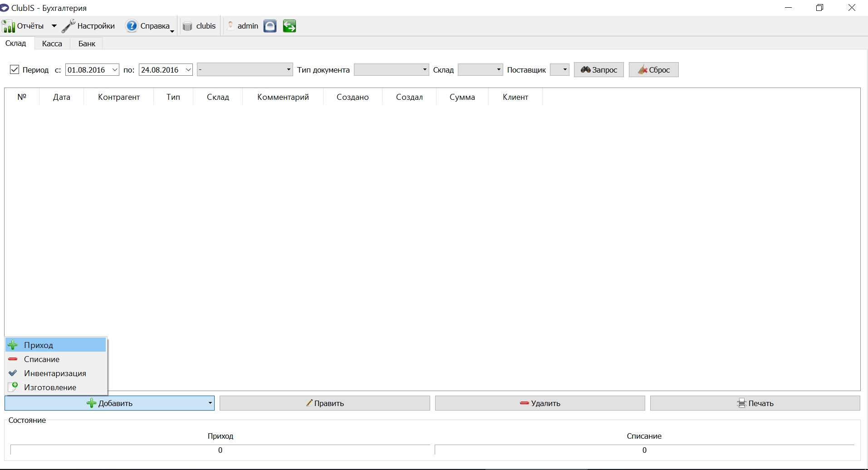Sort by the Тип column header

(173, 97)
